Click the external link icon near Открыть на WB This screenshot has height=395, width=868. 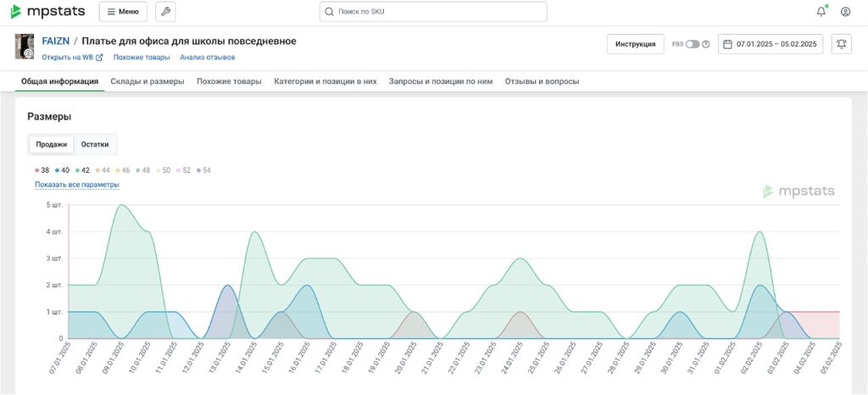pos(99,58)
